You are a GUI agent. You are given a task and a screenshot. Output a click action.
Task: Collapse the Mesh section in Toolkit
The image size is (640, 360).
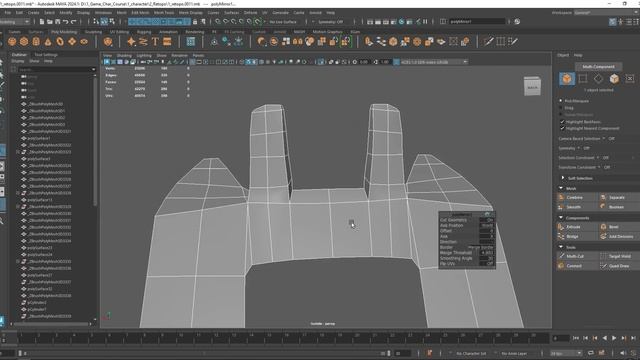pos(561,189)
